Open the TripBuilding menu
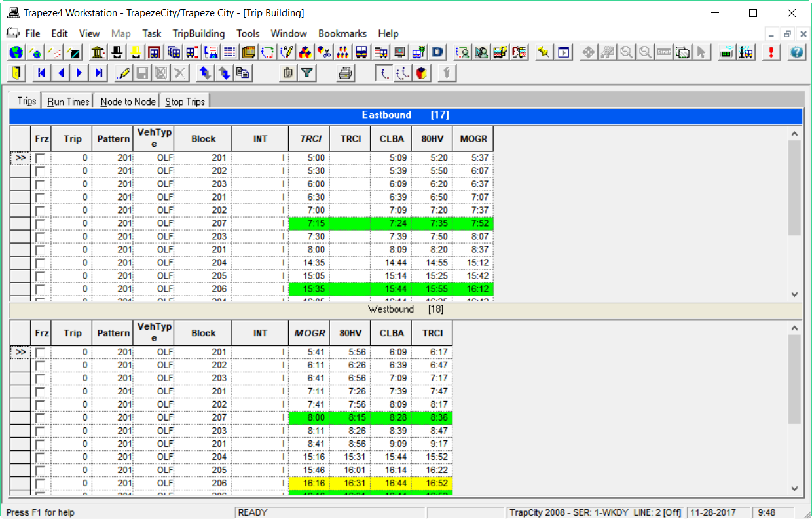This screenshot has width=812, height=519. coord(198,33)
